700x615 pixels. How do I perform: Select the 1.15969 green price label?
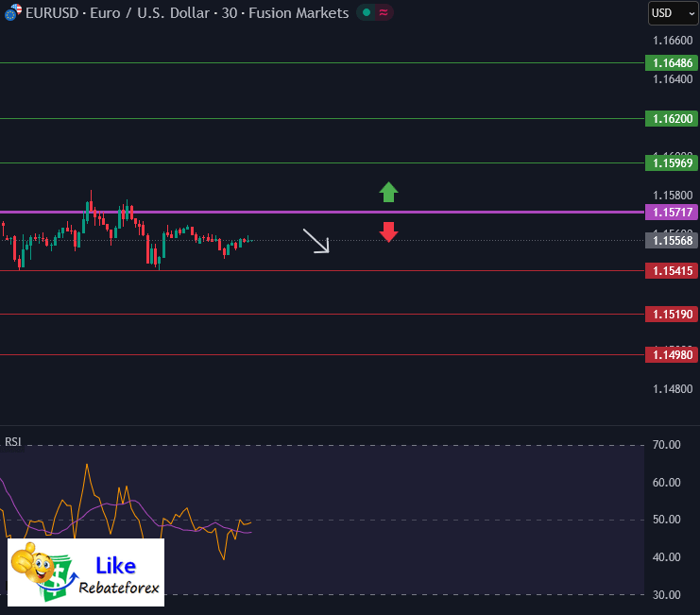(672, 162)
